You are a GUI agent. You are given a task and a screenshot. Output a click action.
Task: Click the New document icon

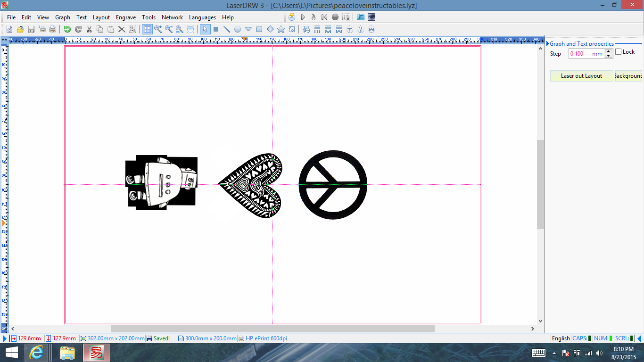coord(9,29)
